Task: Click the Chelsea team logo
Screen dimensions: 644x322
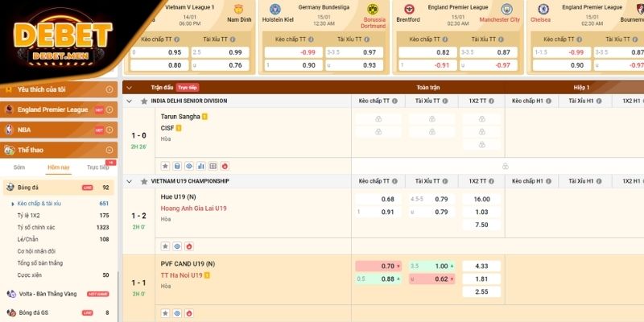Action: pos(543,9)
